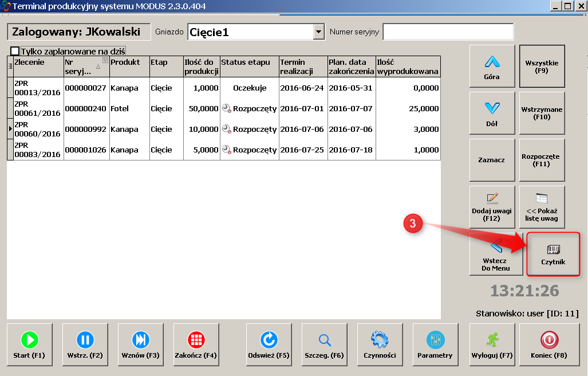Open the notes list via 'Pokaż liste uwag'
The image size is (588, 376).
542,207
